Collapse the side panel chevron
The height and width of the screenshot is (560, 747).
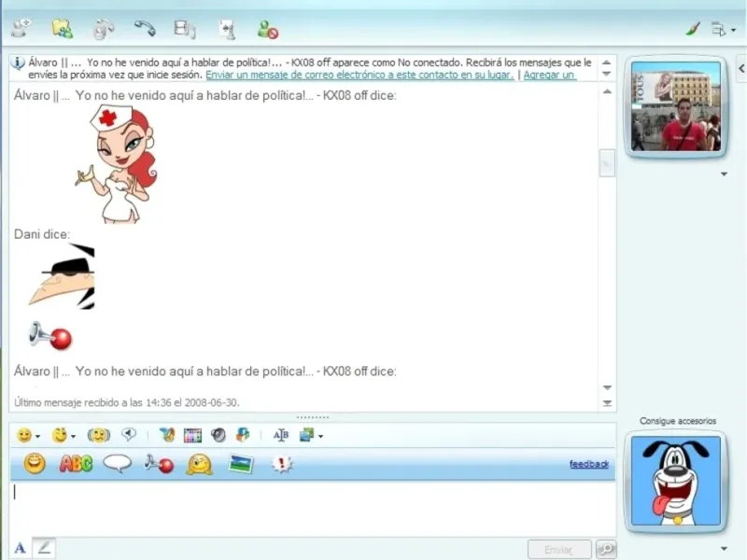[x=741, y=68]
